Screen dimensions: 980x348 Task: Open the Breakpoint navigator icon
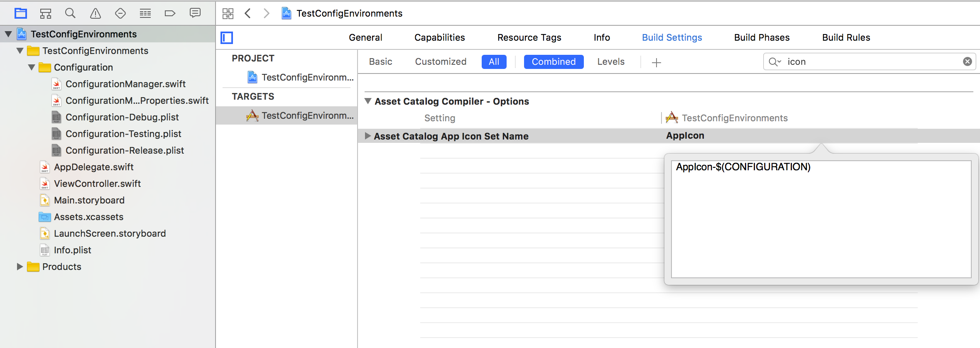[x=170, y=13]
